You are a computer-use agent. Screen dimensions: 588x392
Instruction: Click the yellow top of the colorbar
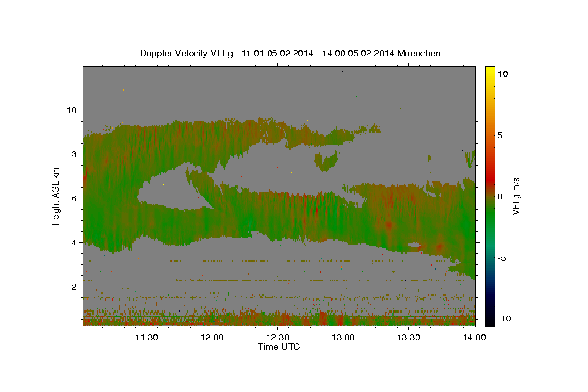(x=490, y=71)
